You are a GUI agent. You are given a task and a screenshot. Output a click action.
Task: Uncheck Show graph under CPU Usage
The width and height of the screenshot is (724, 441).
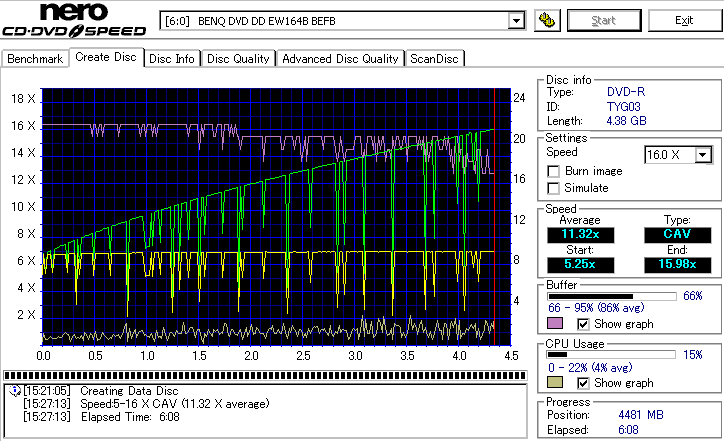(x=585, y=383)
